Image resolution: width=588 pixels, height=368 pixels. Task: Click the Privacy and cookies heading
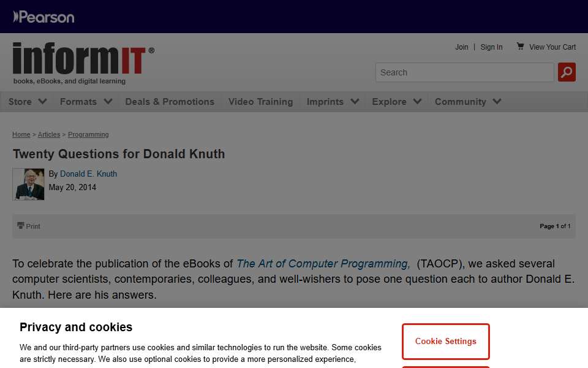76,327
